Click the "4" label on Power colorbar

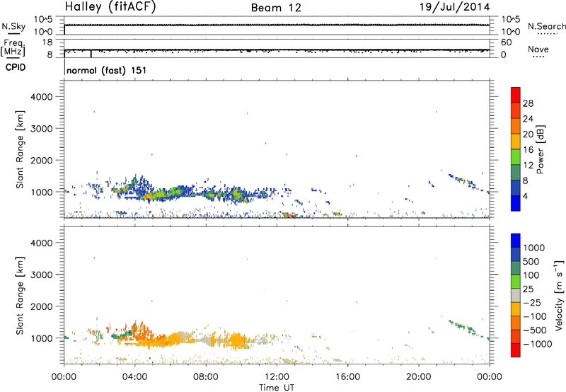[x=525, y=196]
